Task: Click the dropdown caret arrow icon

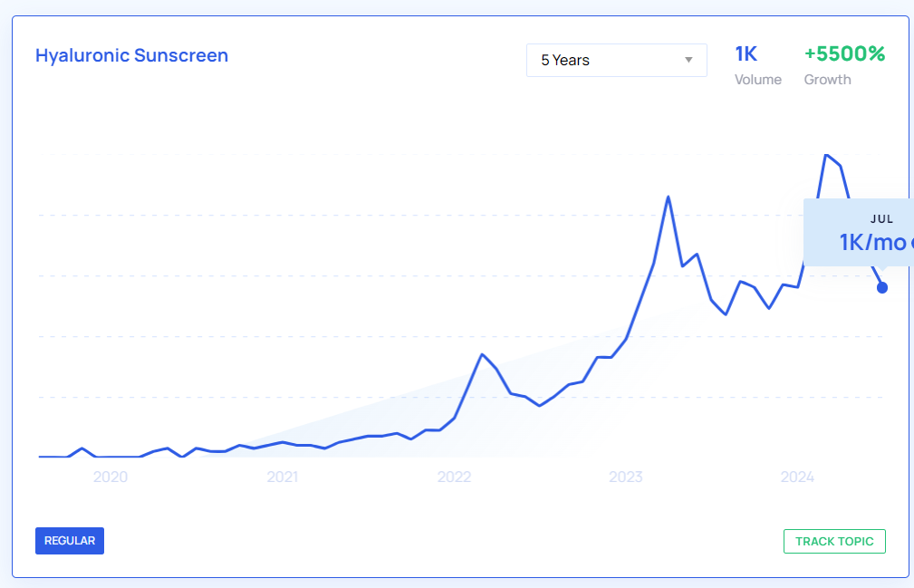Action: click(x=688, y=61)
